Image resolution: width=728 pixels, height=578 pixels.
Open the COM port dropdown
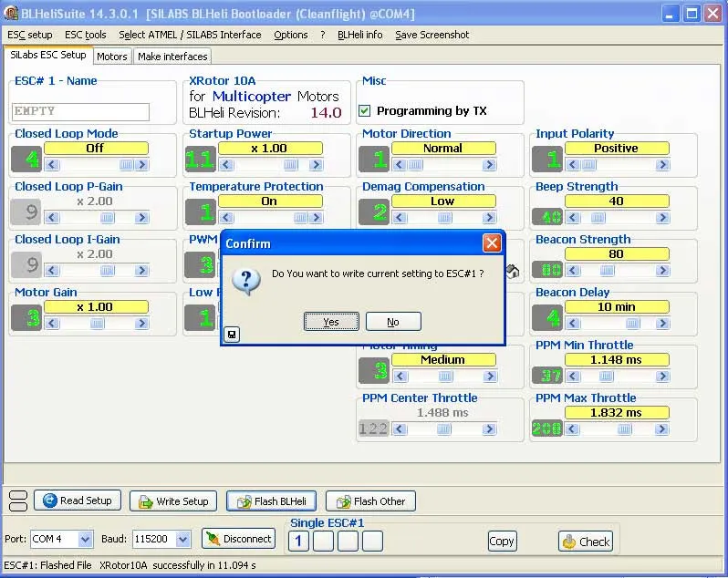pyautogui.click(x=85, y=539)
